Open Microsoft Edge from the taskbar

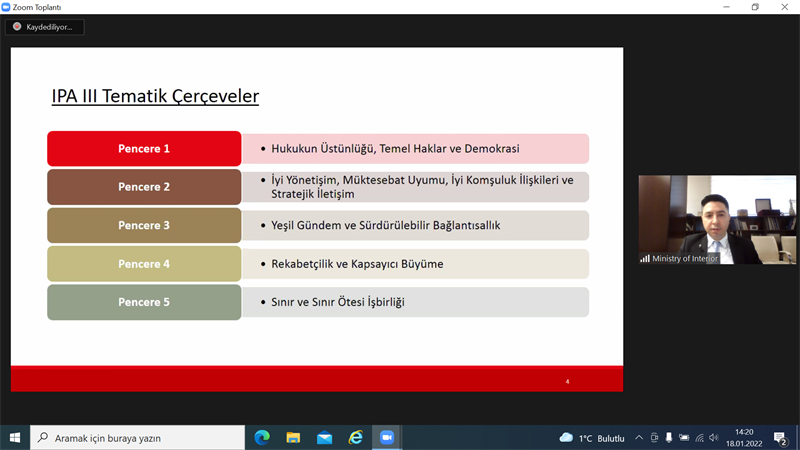pos(262,438)
